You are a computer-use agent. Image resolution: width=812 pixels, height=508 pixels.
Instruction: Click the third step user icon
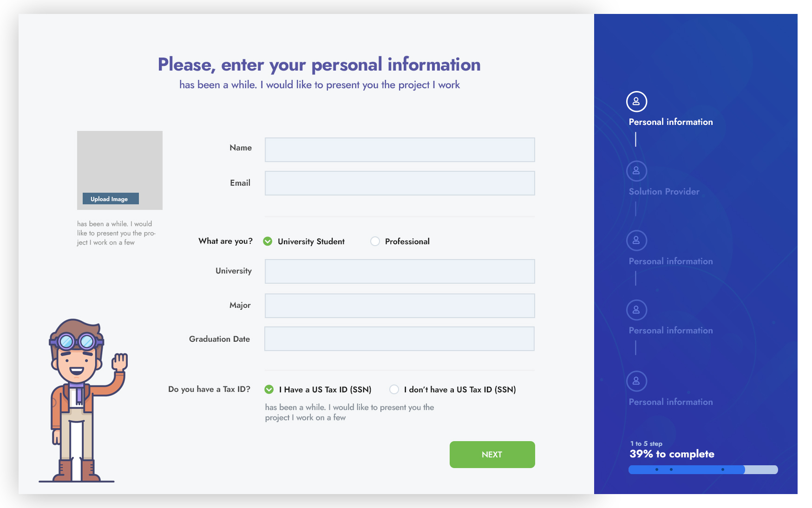click(636, 241)
